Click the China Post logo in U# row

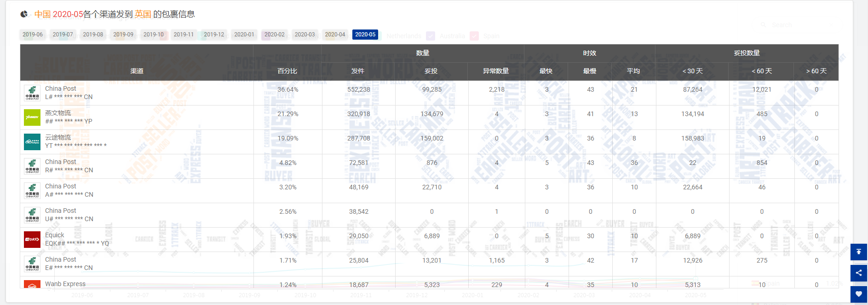point(32,215)
